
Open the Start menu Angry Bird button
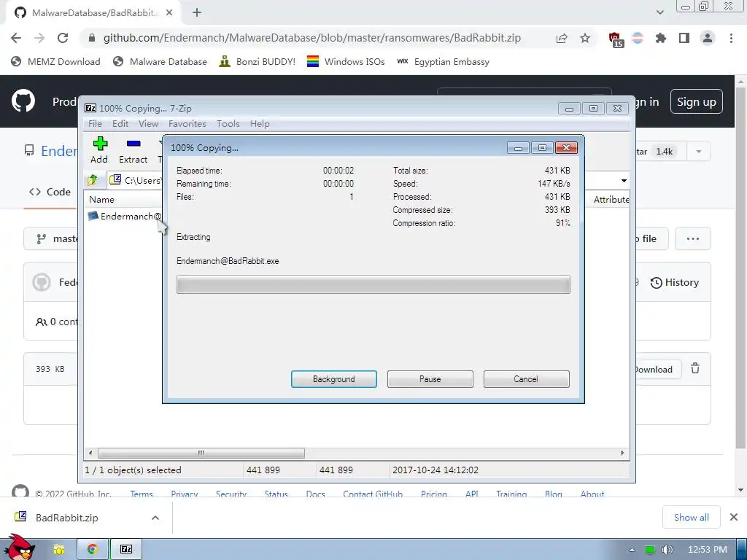19,548
